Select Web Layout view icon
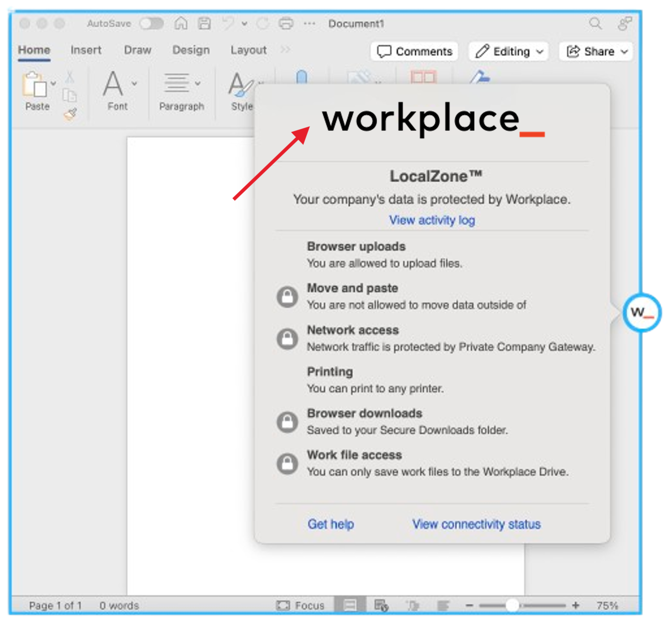The height and width of the screenshot is (633, 672). click(381, 605)
